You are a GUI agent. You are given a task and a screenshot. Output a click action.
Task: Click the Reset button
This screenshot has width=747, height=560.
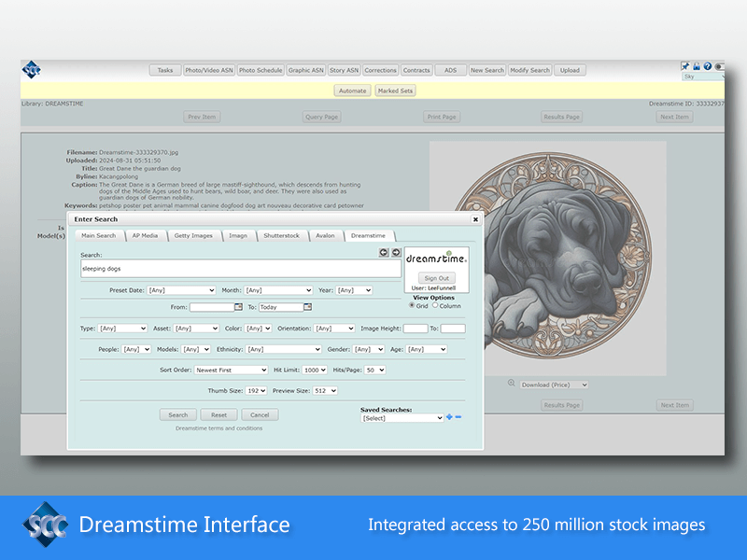click(x=219, y=415)
